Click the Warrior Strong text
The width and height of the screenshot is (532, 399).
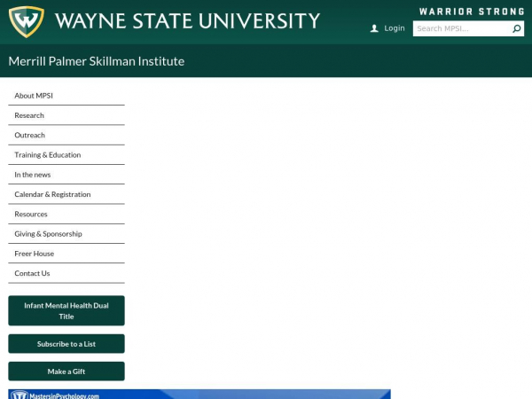[472, 12]
